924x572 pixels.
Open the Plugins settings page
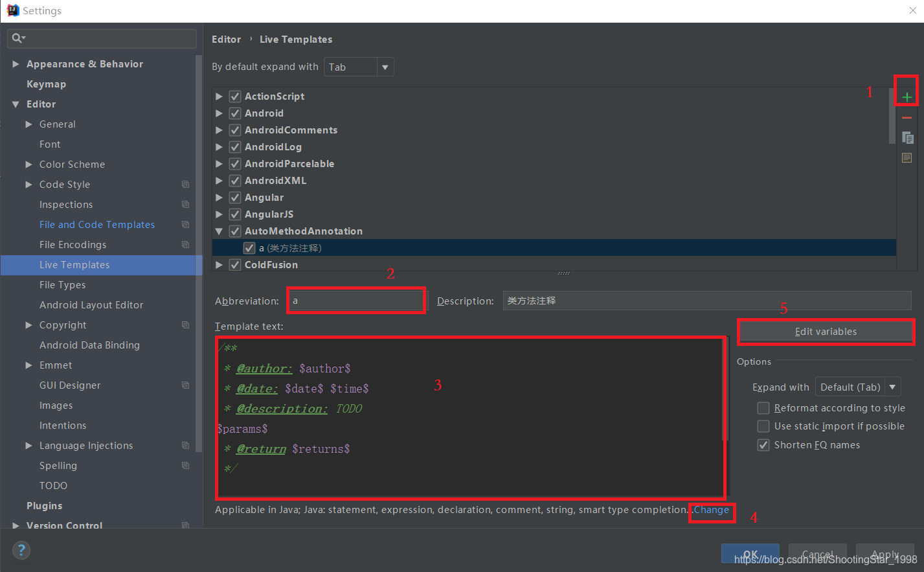45,506
